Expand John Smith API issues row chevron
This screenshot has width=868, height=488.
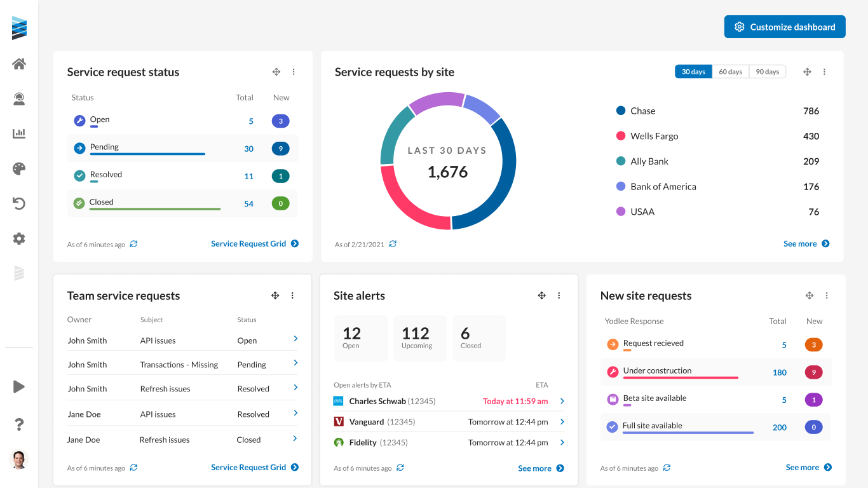[295, 339]
